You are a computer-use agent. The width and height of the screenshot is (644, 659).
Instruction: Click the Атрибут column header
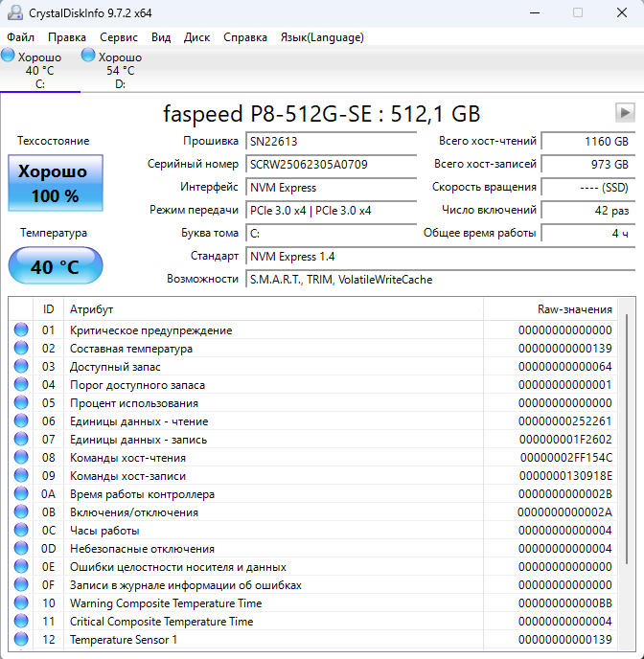[91, 309]
